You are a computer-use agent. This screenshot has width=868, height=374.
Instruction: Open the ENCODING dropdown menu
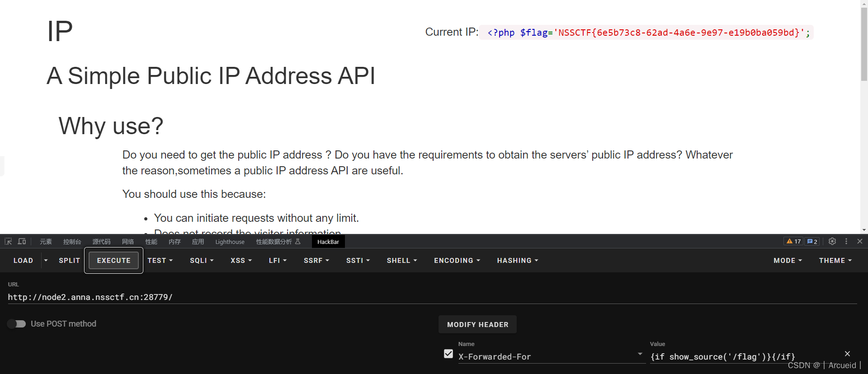[x=457, y=261]
